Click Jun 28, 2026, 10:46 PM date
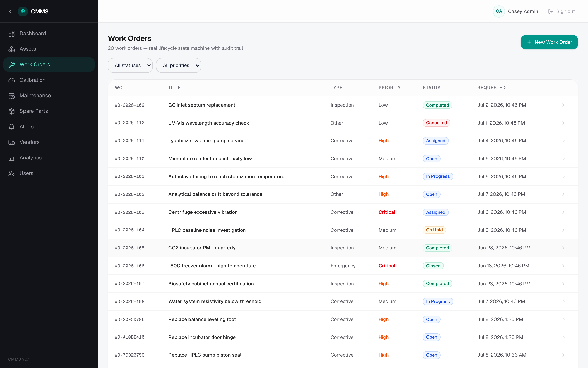This screenshot has width=588, height=368. (x=504, y=248)
